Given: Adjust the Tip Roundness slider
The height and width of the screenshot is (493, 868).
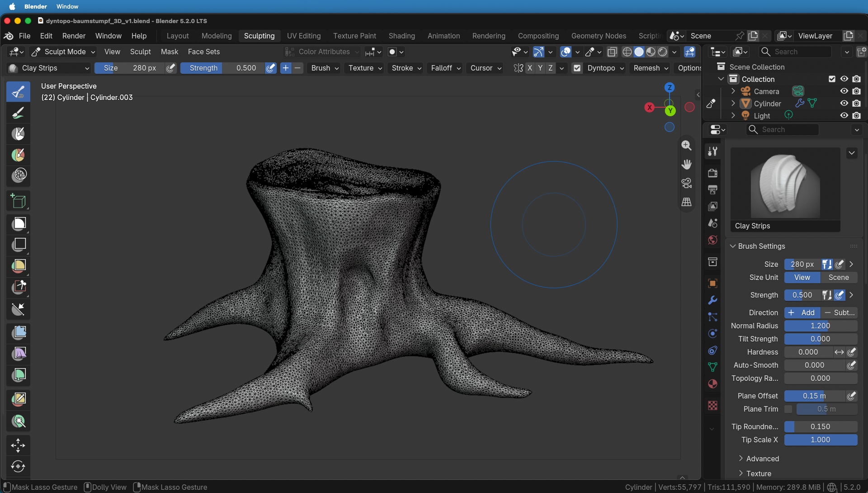Looking at the screenshot, I should (x=821, y=427).
